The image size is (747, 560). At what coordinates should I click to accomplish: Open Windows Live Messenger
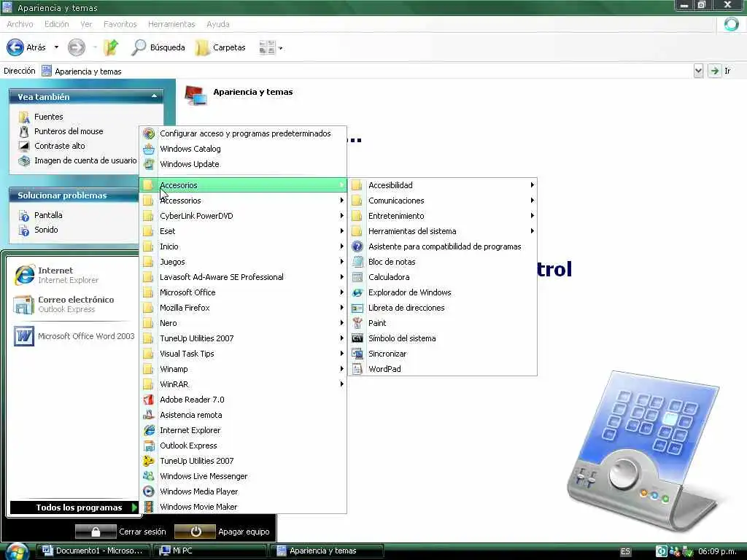tap(243, 475)
